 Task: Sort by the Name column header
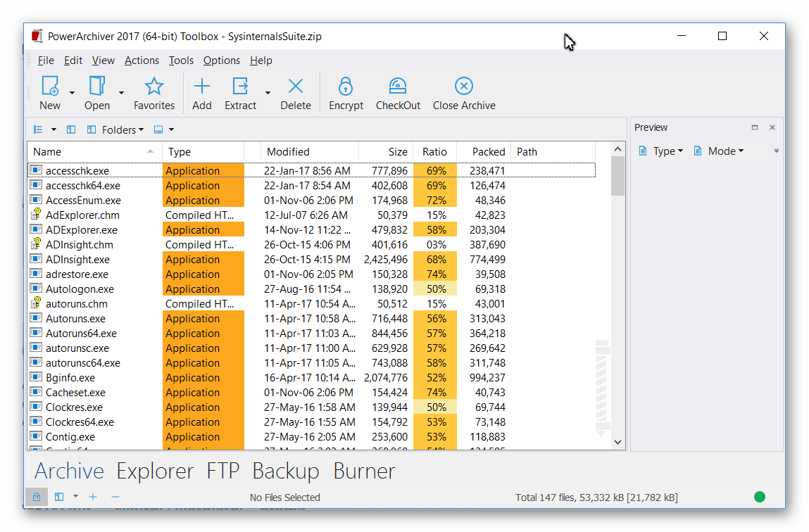tap(95, 151)
